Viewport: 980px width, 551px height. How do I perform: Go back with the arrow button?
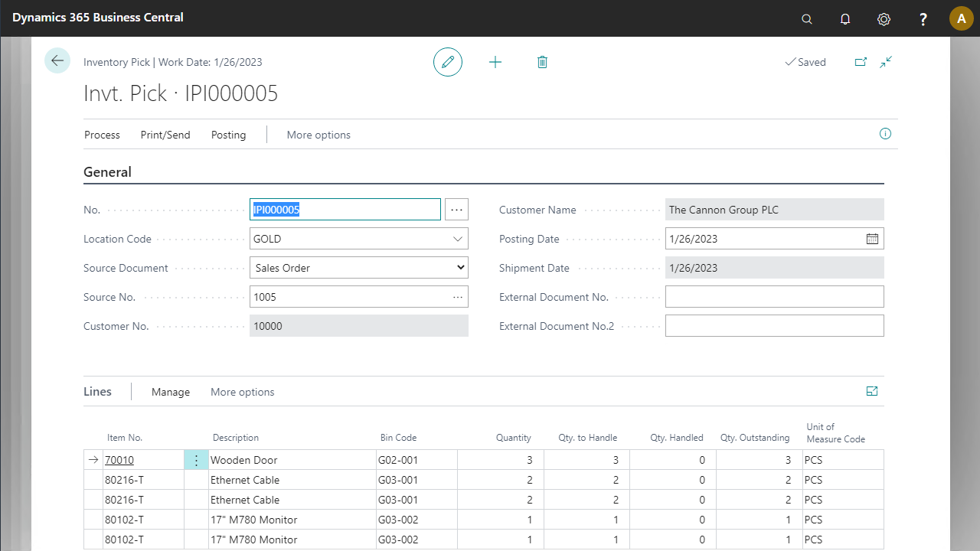pyautogui.click(x=57, y=60)
